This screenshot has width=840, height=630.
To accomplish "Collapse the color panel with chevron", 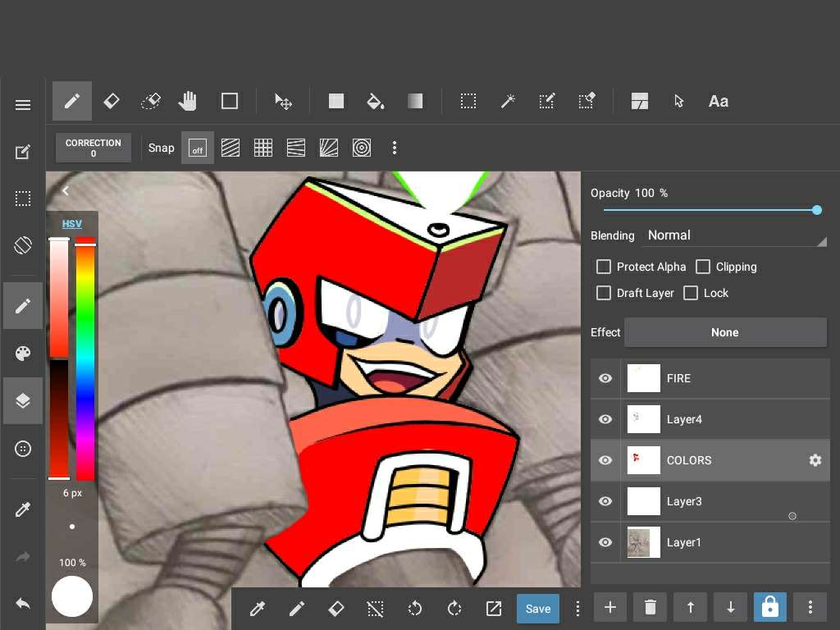I will [x=66, y=190].
